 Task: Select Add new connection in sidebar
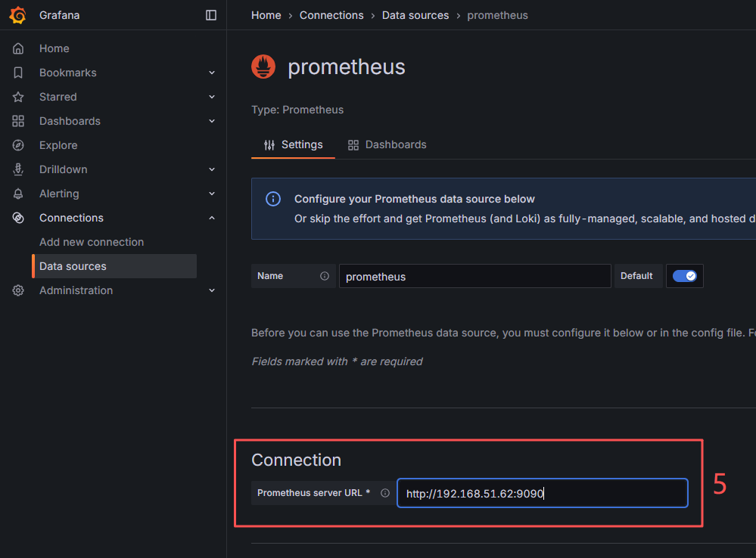[x=92, y=242]
